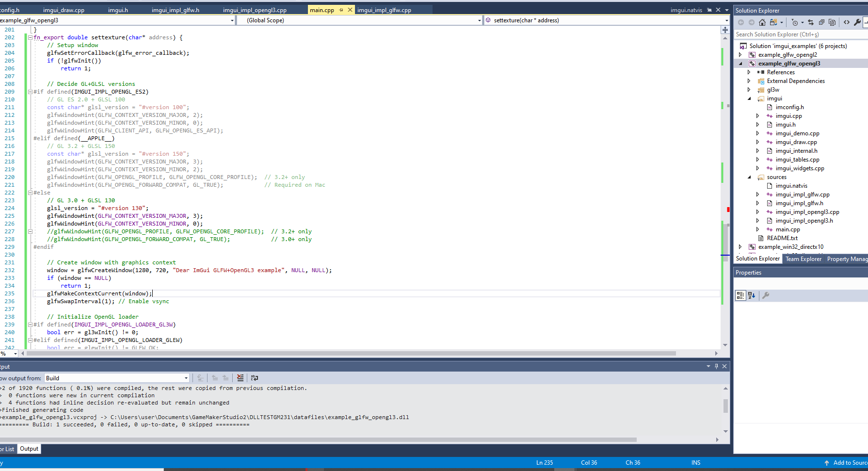This screenshot has height=471, width=868.
Task: Collapse the #if block at line 209
Action: pos(30,92)
